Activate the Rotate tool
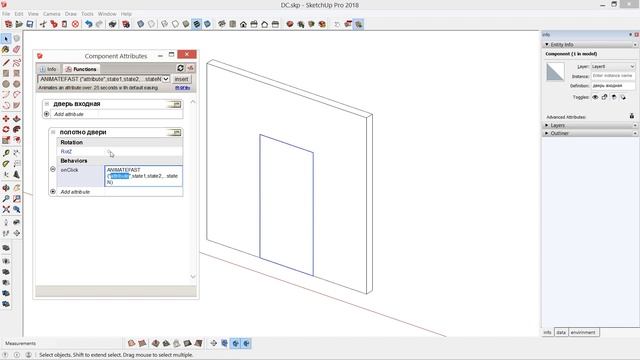 click(x=6, y=129)
